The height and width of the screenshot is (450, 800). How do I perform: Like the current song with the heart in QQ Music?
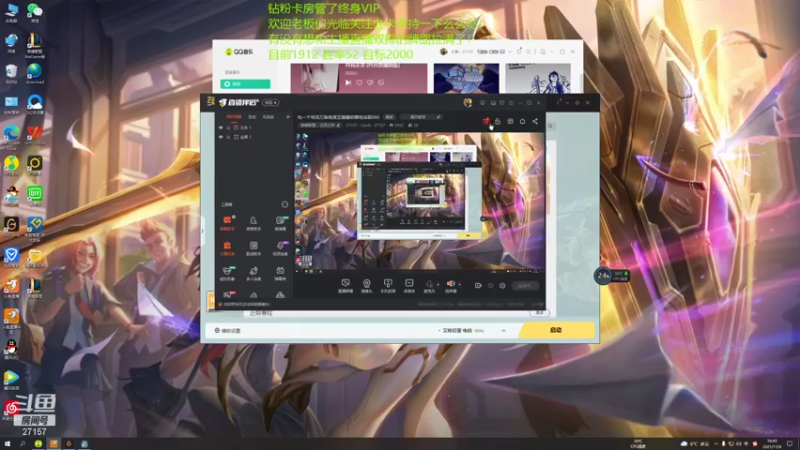(359, 82)
